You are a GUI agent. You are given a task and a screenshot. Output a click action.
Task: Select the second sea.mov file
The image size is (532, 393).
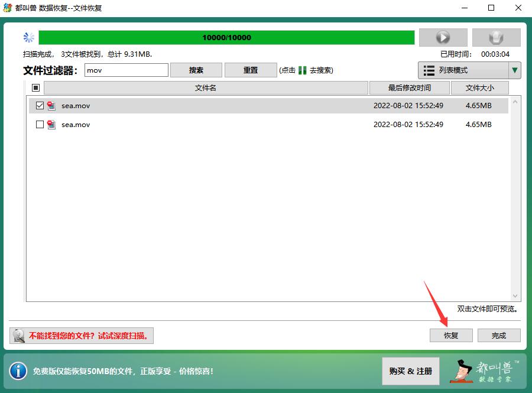[x=39, y=125]
